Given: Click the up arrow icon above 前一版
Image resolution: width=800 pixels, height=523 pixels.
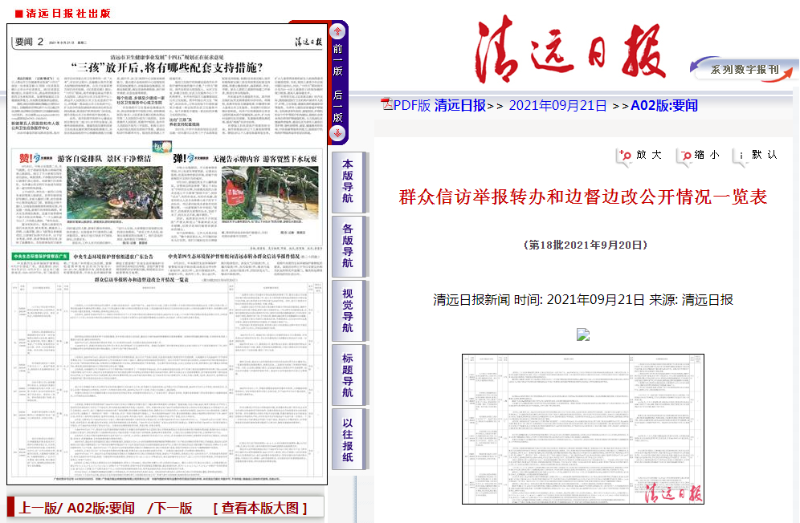Looking at the screenshot, I should pyautogui.click(x=338, y=32).
